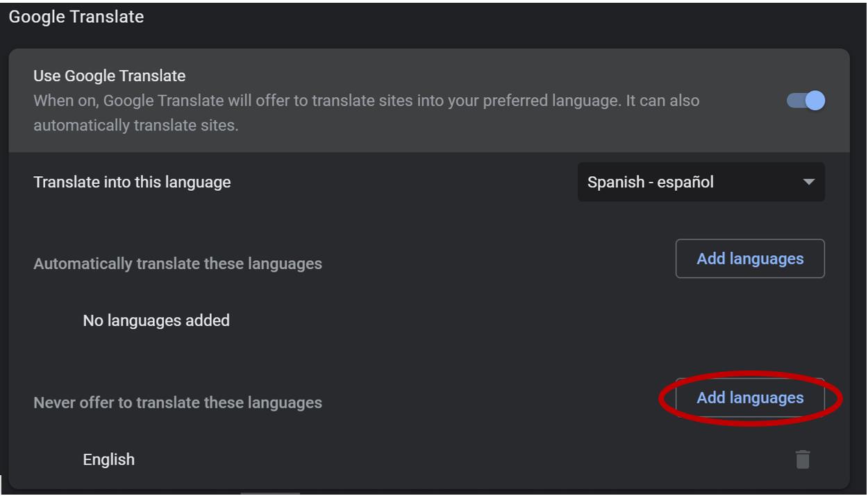Click the Use Google Translate settings row
This screenshot has height=496, width=868.
coord(429,101)
